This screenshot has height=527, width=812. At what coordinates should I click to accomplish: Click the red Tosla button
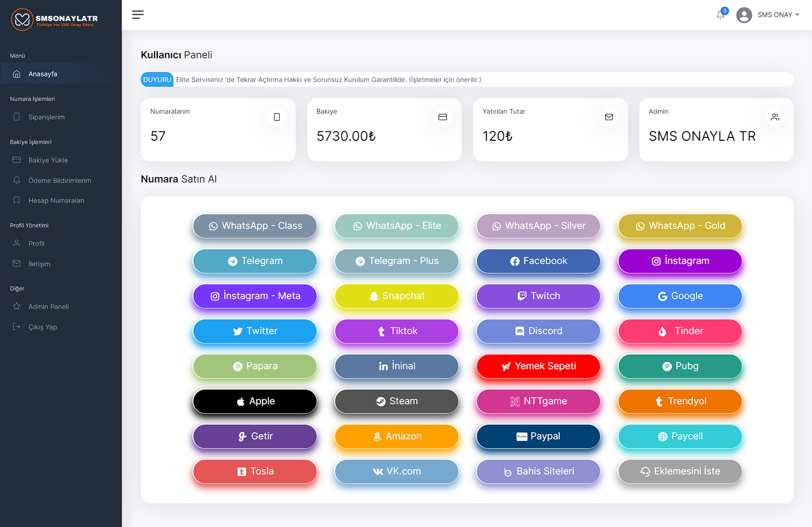click(255, 472)
